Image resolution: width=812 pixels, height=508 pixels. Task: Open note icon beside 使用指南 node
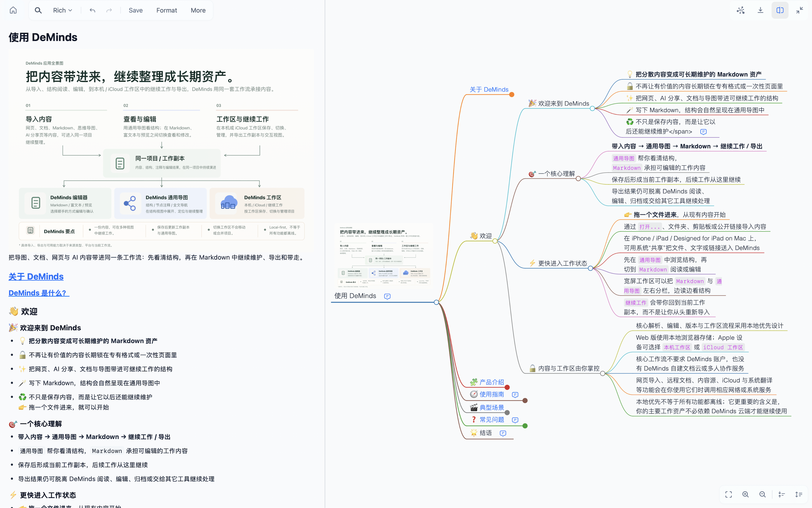click(x=515, y=395)
